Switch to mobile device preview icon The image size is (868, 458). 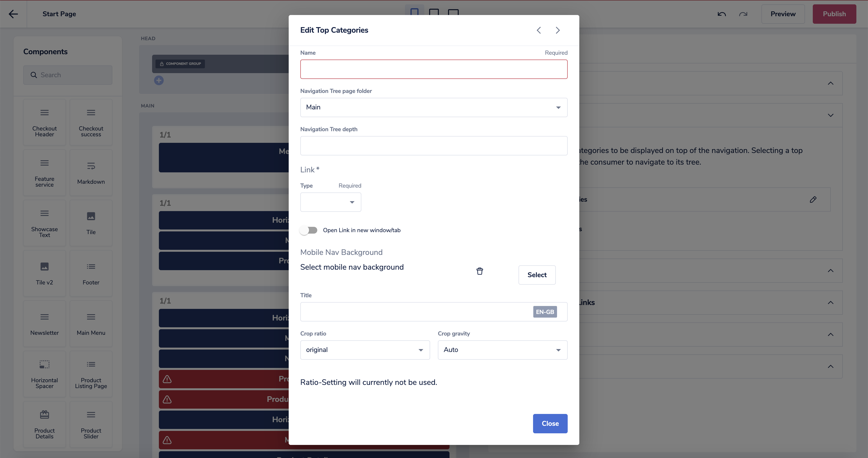pos(414,12)
